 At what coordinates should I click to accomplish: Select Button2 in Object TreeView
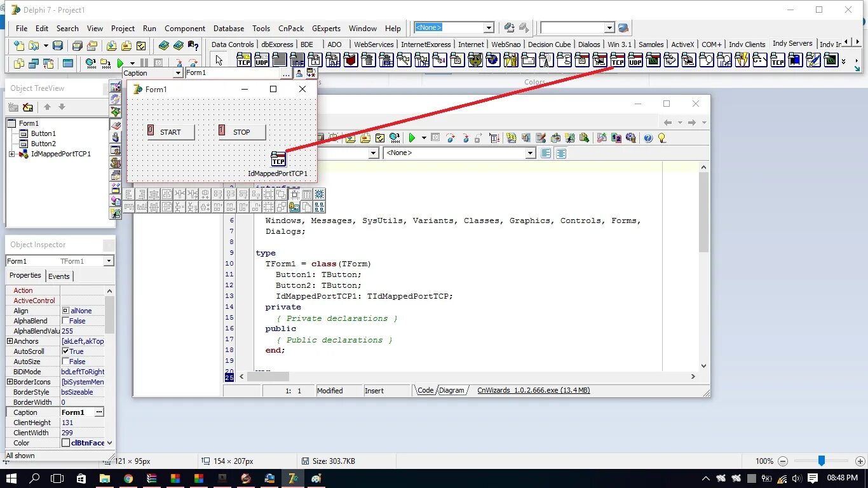coord(43,144)
